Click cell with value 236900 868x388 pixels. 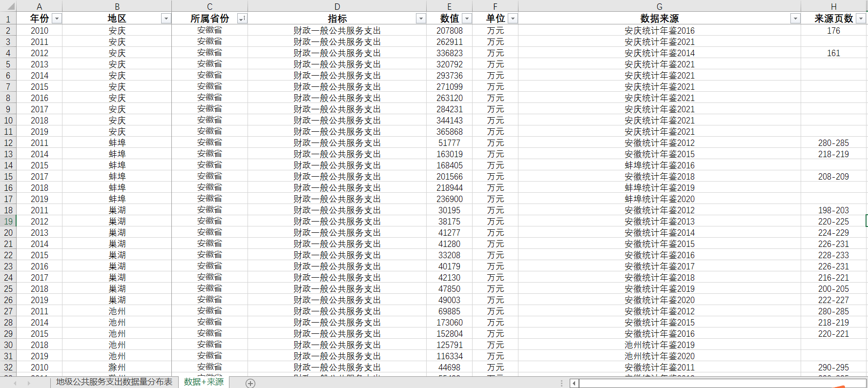[x=450, y=199]
